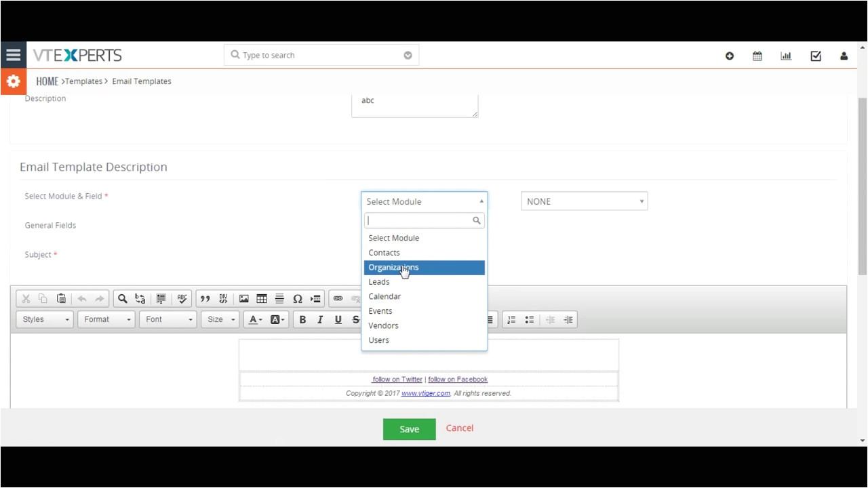Image resolution: width=868 pixels, height=488 pixels.
Task: Open the Styles dropdown
Action: tap(44, 320)
